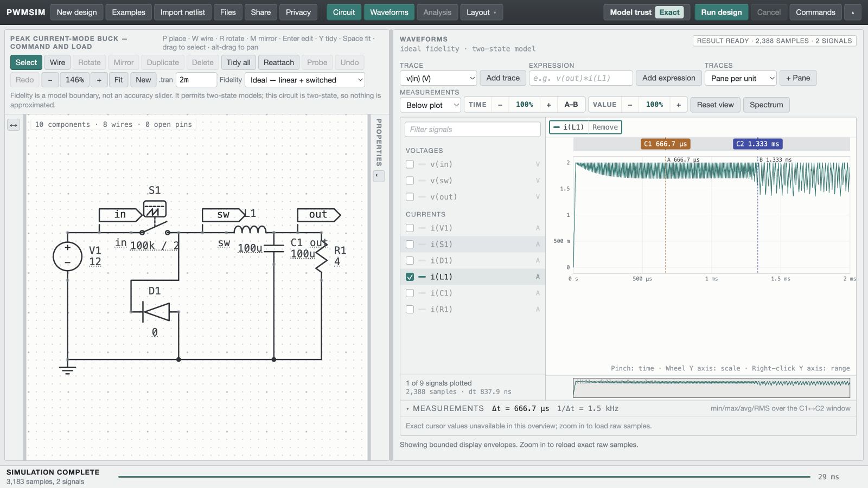Open the Examples menu
The image size is (868, 488).
tap(129, 12)
